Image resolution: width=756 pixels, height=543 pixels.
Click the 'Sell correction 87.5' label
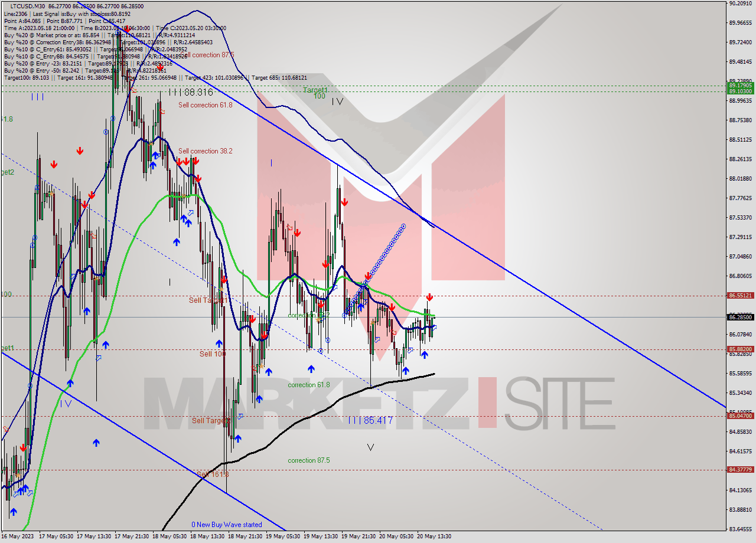point(207,55)
